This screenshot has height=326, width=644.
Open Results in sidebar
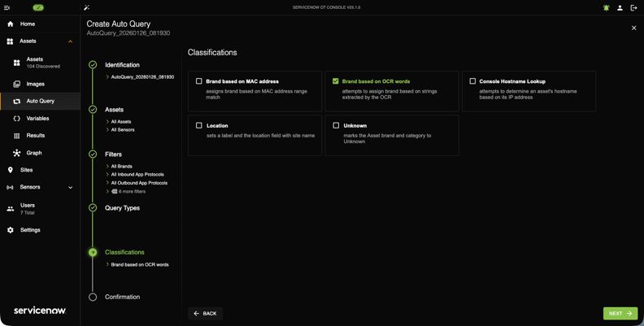point(40,136)
